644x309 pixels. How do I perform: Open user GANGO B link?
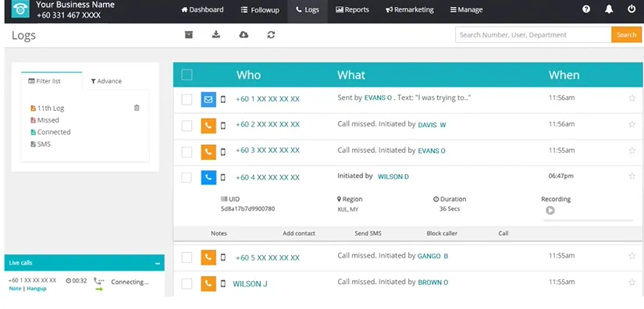tap(433, 256)
